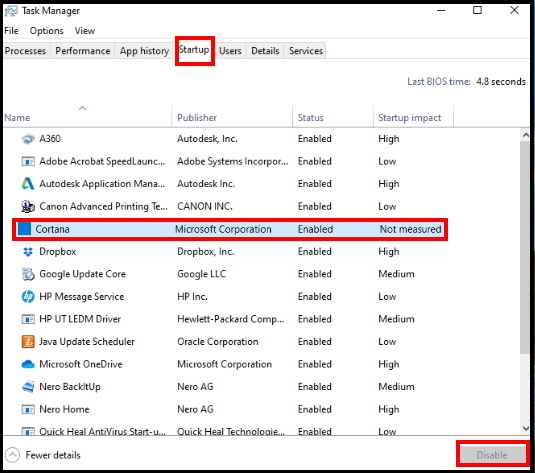
Task: Switch to the Services tab
Action: coord(306,51)
